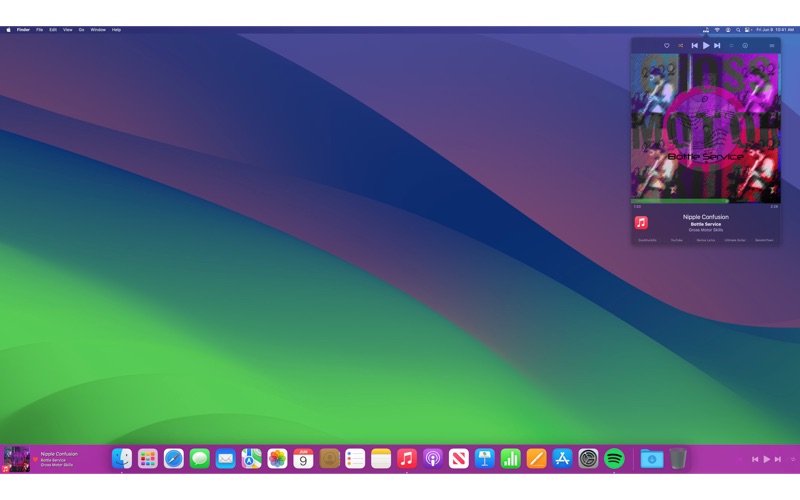The height and width of the screenshot is (500, 800).
Task: Open the View menu
Action: coord(67,30)
